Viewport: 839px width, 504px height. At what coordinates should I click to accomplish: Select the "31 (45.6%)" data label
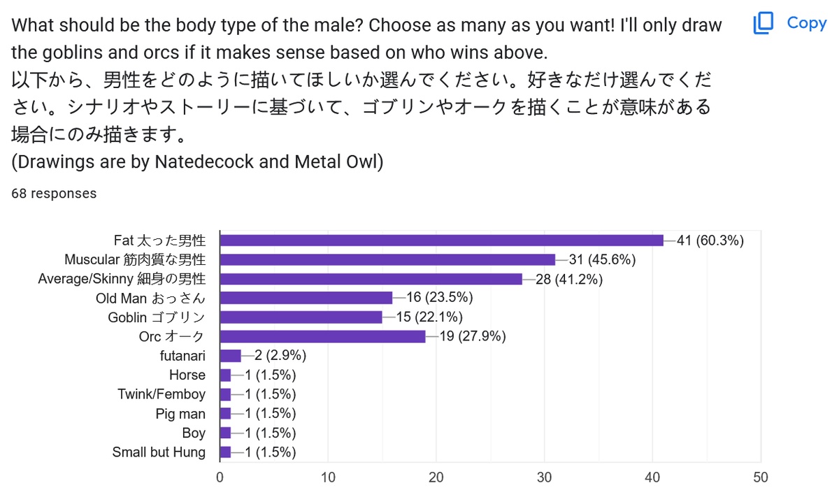[x=601, y=260]
